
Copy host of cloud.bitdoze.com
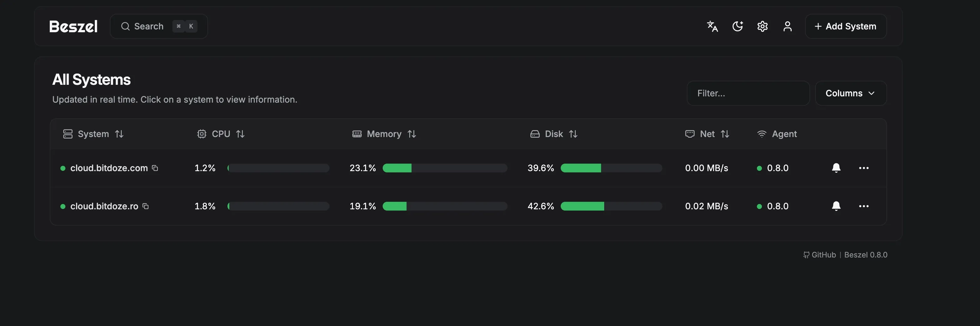(155, 168)
